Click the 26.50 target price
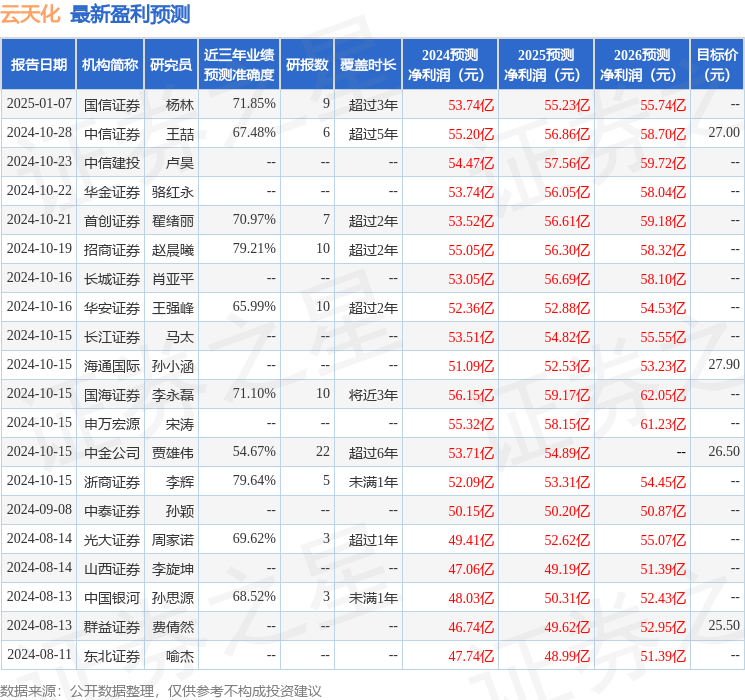 pyautogui.click(x=724, y=451)
